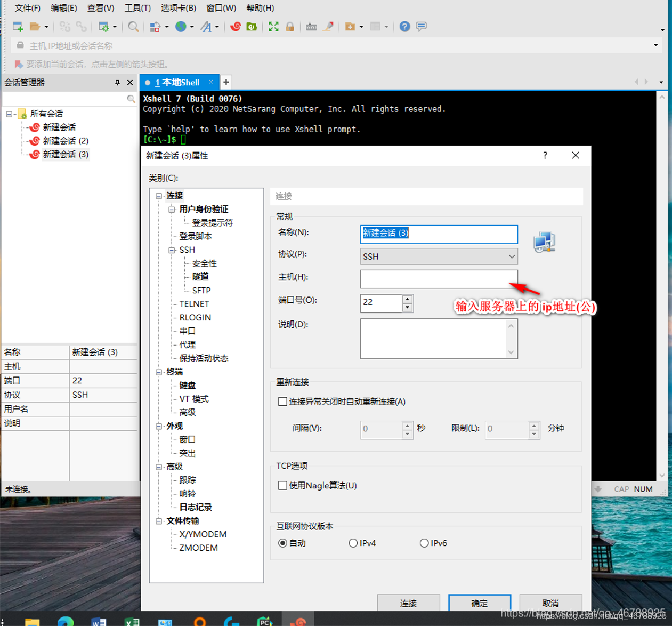The width and height of the screenshot is (672, 626).
Task: Add a new tab with plus button
Action: (x=226, y=82)
